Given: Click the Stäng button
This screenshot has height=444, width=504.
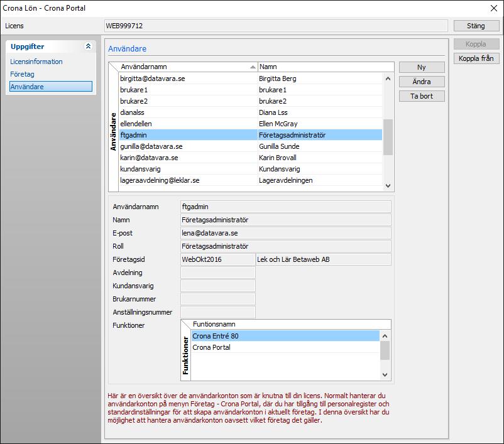Looking at the screenshot, I should coord(476,26).
